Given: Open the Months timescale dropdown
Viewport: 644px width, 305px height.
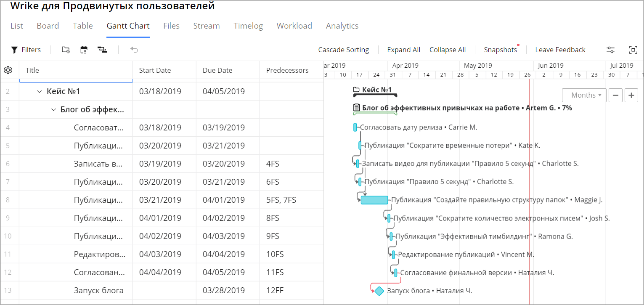Looking at the screenshot, I should pyautogui.click(x=584, y=95).
